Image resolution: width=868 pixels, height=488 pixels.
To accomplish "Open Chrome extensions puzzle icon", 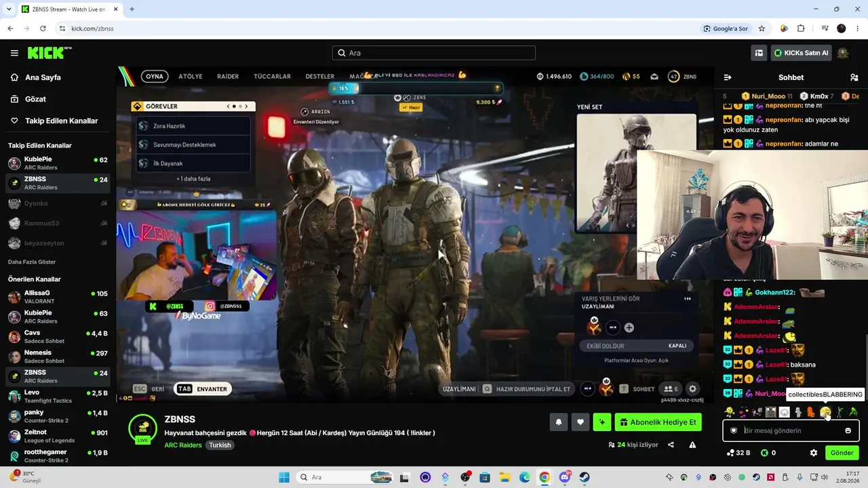I will point(801,28).
